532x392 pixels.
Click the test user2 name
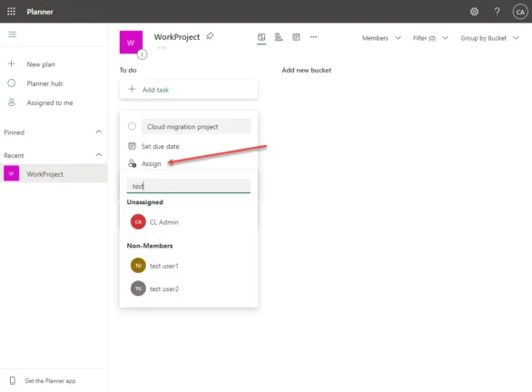164,289
